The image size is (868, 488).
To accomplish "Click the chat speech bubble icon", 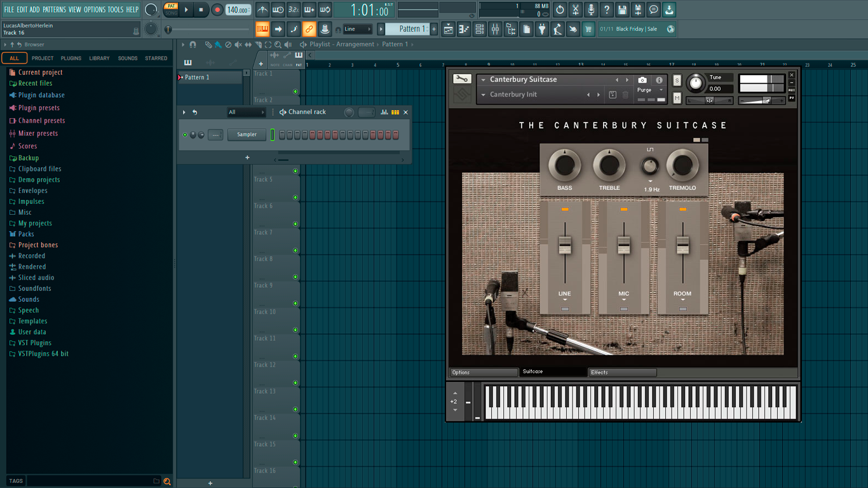I will pos(653,10).
